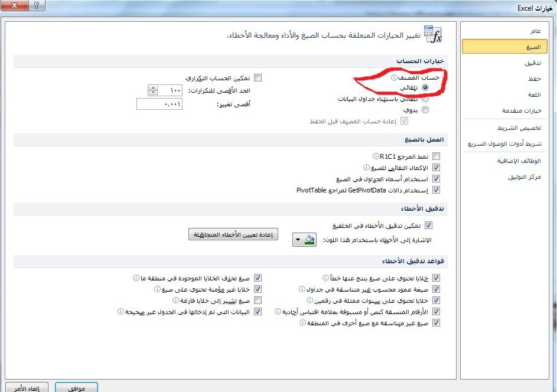Open info icon for "خلايا تحتوي على سنوات ممثلة في رقمين"
The width and height of the screenshot is (557, 392).
pos(310,300)
